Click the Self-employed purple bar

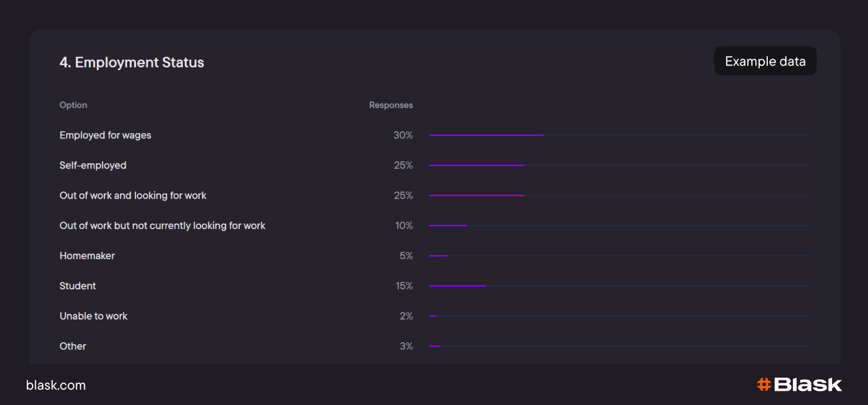(x=476, y=165)
